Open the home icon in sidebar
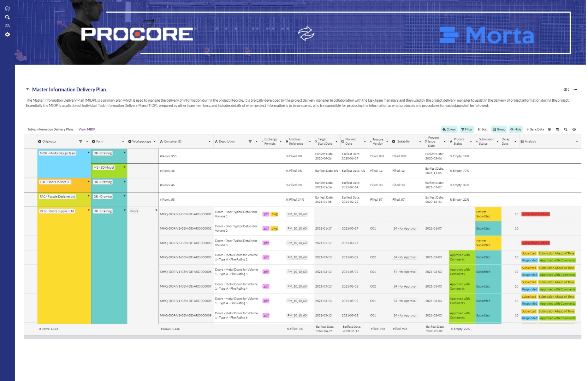Screen dimensions: 588x381 coord(7,8)
